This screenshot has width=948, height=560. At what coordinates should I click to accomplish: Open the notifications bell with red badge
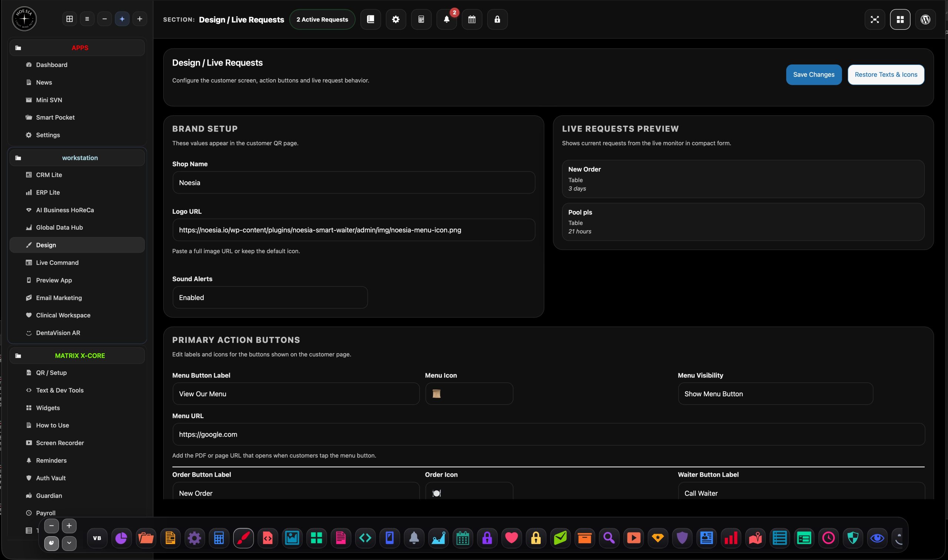[x=446, y=19]
